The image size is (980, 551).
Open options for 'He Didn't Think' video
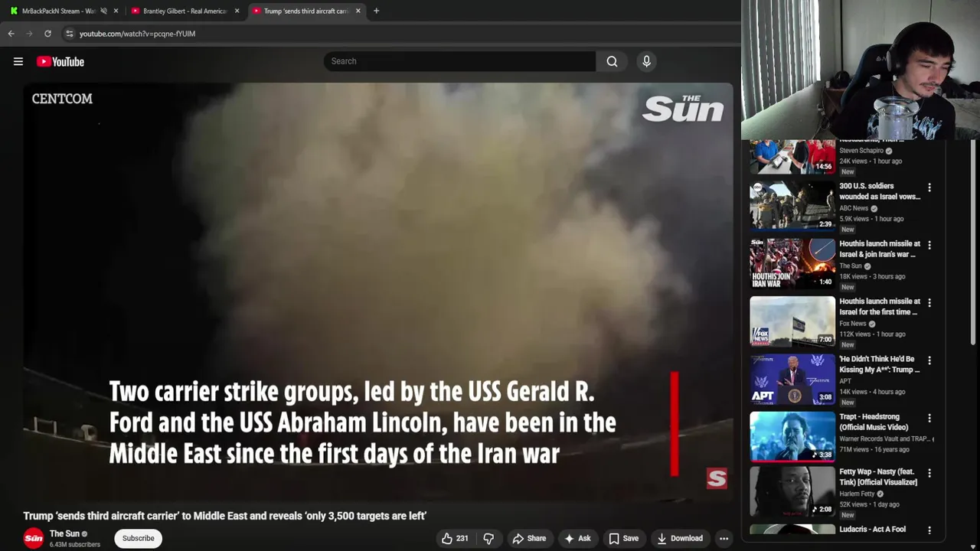pyautogui.click(x=929, y=360)
